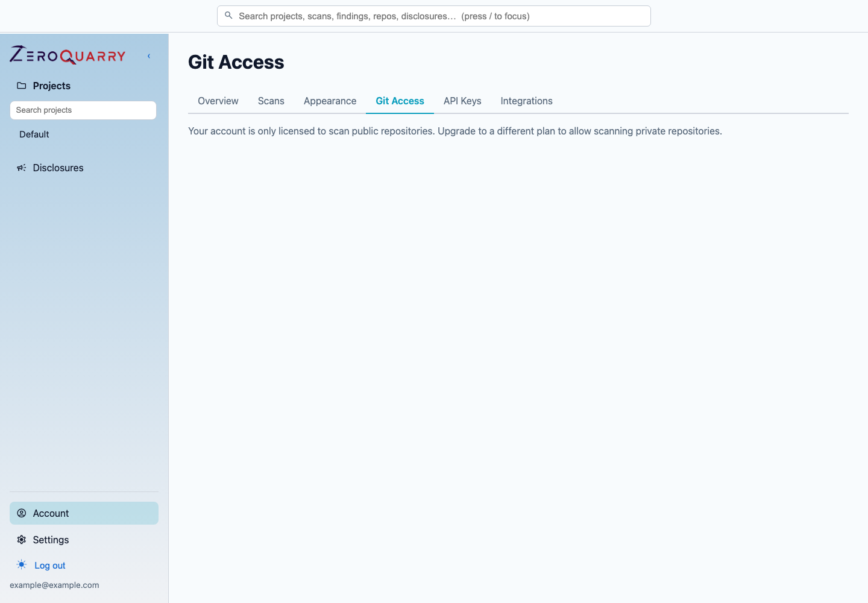
Task: Click the Account user icon
Action: point(22,513)
